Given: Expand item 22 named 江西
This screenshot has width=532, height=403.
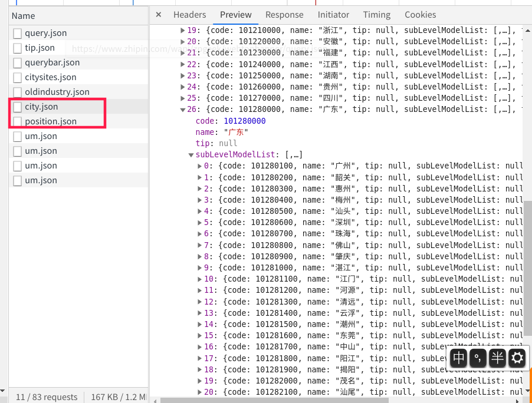Looking at the screenshot, I should tap(182, 64).
